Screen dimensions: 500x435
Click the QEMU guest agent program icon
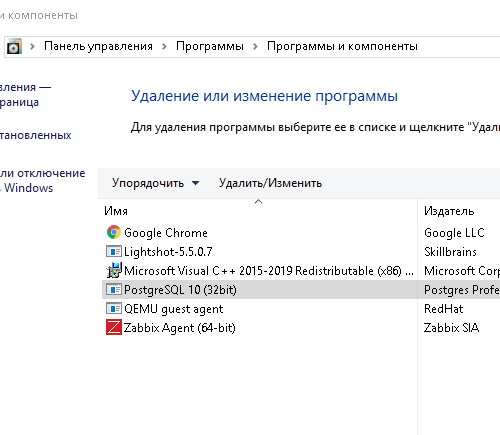114,308
